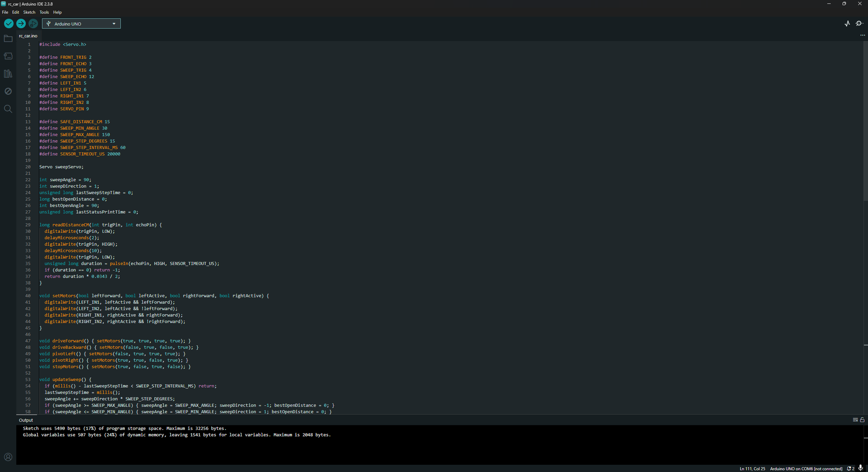Screen dimensions: 868x472
Task: Click the SAFE_DISTANCE_CM define line
Action: point(75,122)
